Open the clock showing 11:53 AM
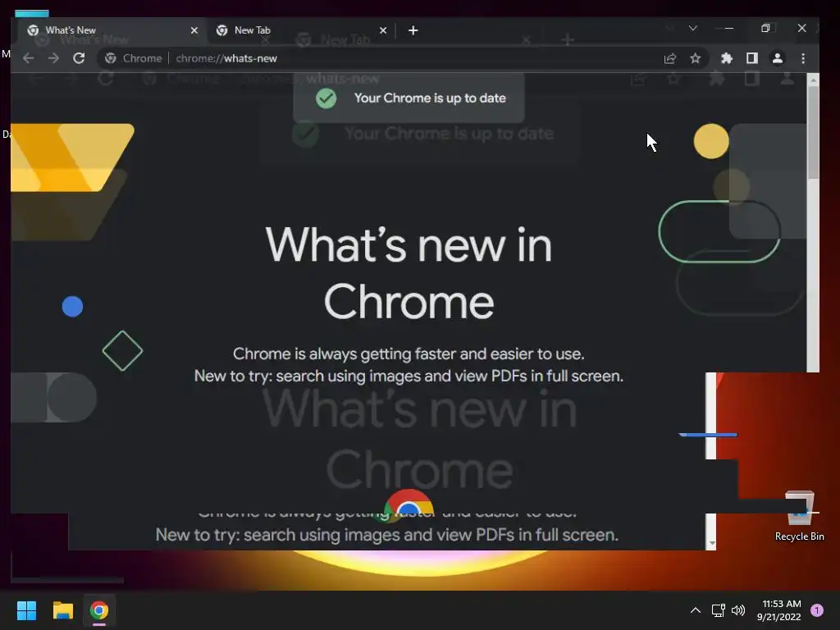Viewport: 840px width, 630px height. [x=779, y=610]
